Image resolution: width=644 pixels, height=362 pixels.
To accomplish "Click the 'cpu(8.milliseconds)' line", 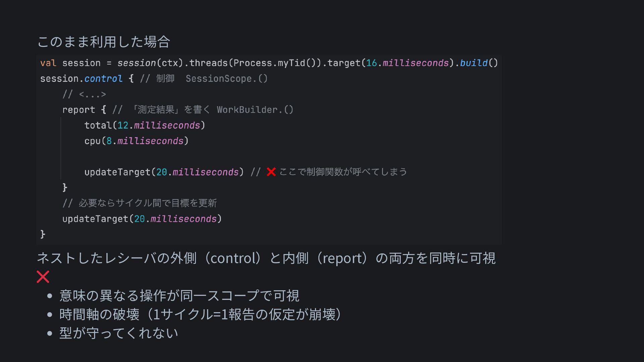I will 136,141.
